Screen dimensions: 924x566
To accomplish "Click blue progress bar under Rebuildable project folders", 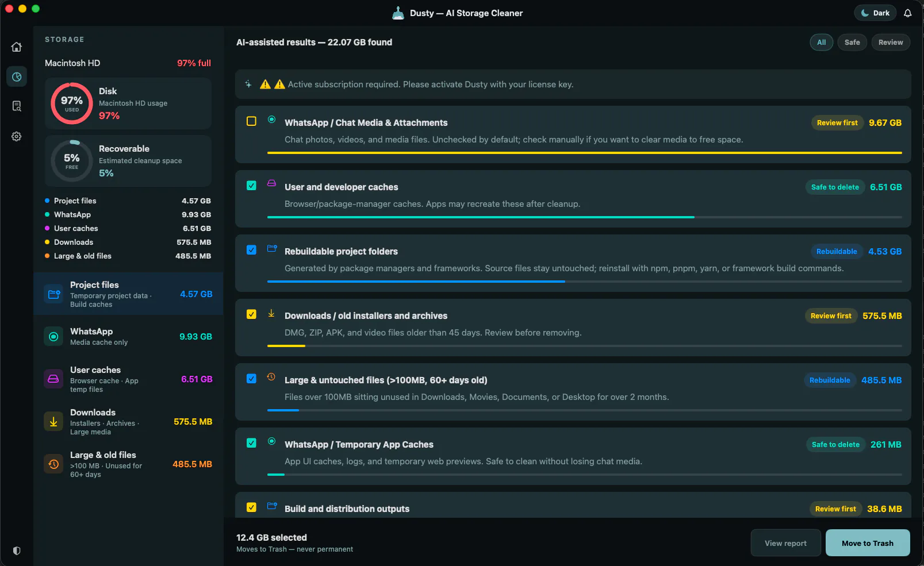I will pos(416,282).
